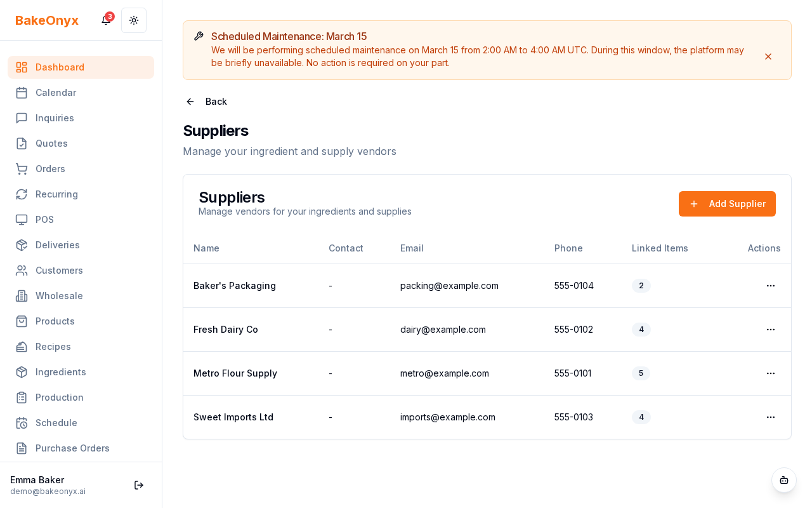Select Dashboard in the navigation
This screenshot has width=812, height=508.
[x=60, y=67]
